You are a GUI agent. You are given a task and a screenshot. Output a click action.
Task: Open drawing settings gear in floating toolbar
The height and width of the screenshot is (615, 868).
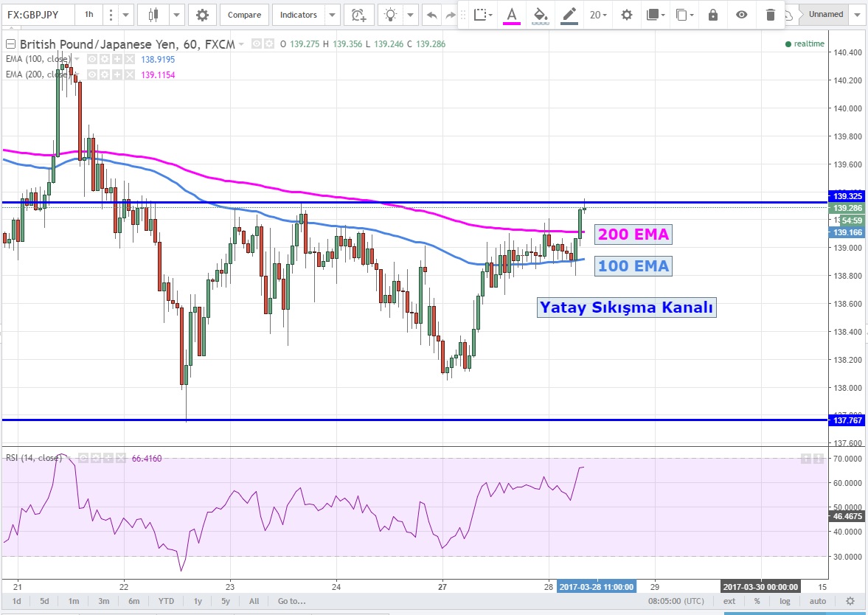pyautogui.click(x=626, y=15)
